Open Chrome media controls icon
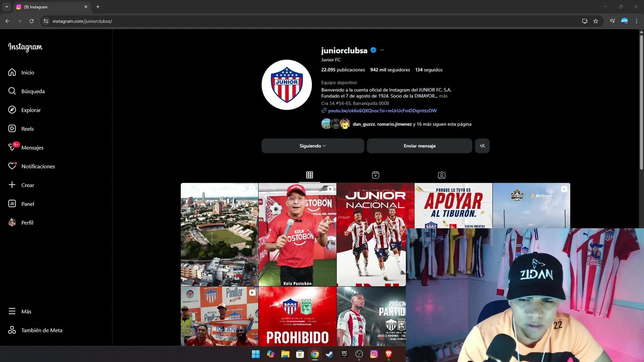Screen dimensions: 644x362 click(612, 21)
